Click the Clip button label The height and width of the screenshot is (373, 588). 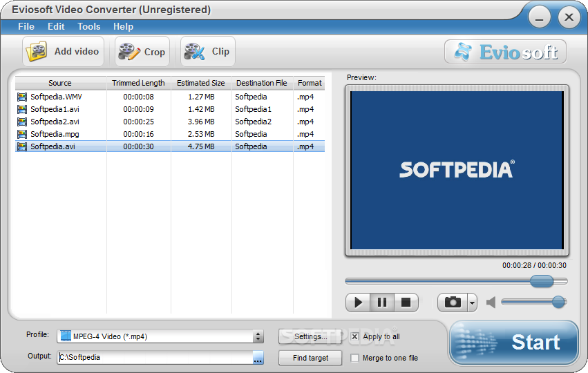coord(220,51)
